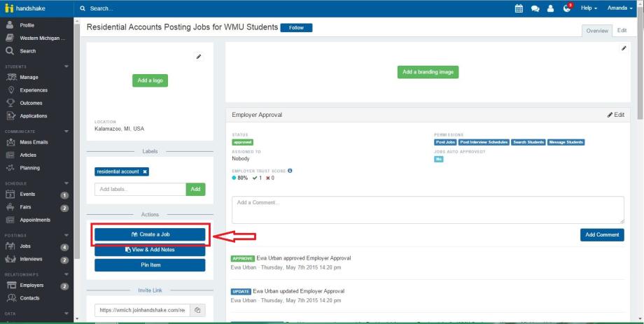644x324 pixels.
Task: Collapse the Relationships sidebar section
Action: pos(66,274)
